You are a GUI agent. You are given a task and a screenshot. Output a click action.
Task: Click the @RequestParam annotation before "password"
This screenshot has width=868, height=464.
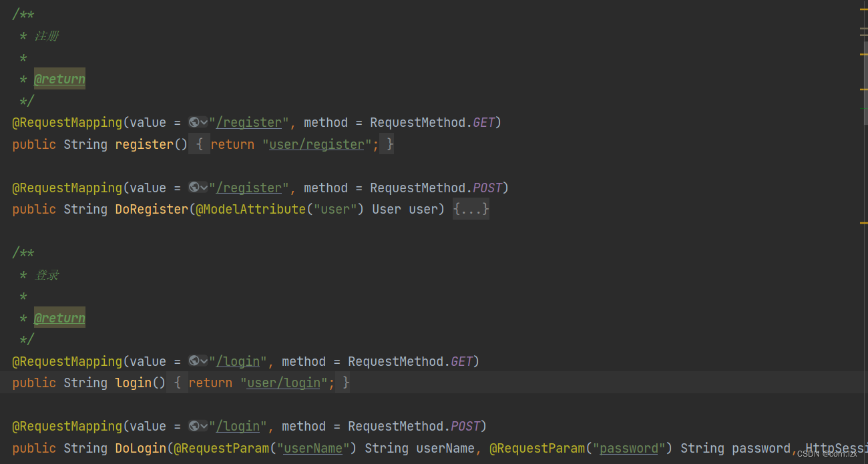537,448
